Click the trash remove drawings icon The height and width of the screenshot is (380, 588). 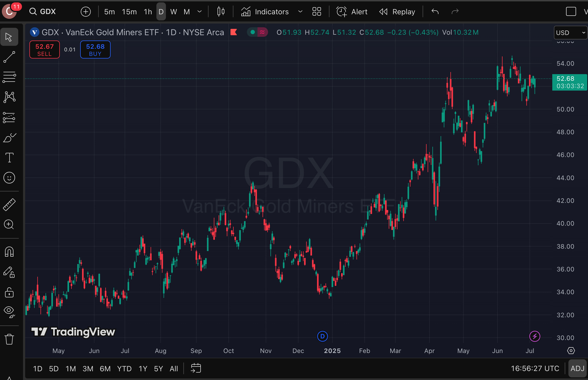point(9,339)
